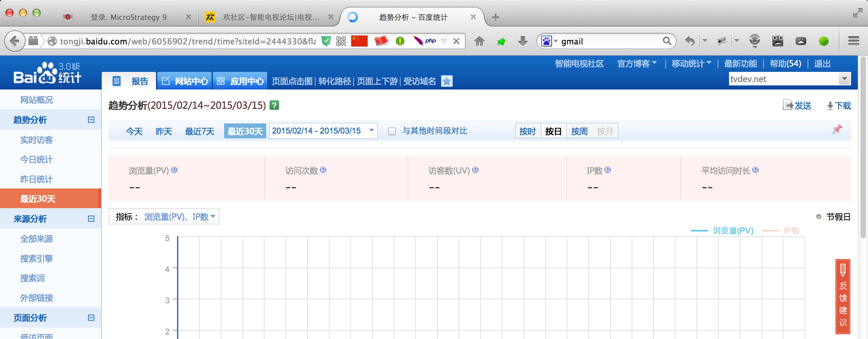868x339 pixels.
Task: Click the 最近7天 time filter
Action: tap(200, 131)
